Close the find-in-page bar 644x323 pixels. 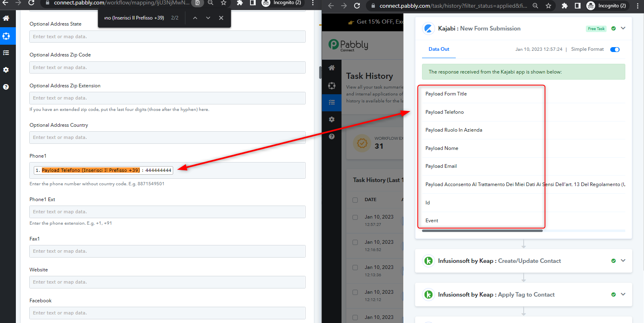click(221, 18)
